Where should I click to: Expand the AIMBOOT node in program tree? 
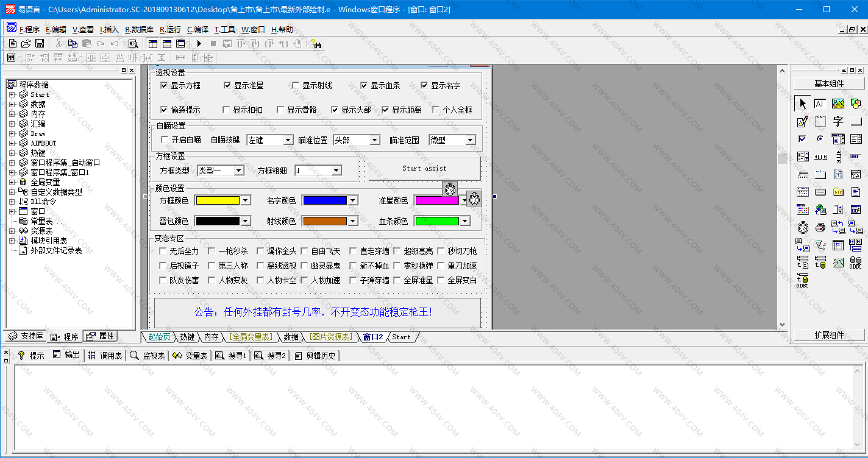point(12,143)
